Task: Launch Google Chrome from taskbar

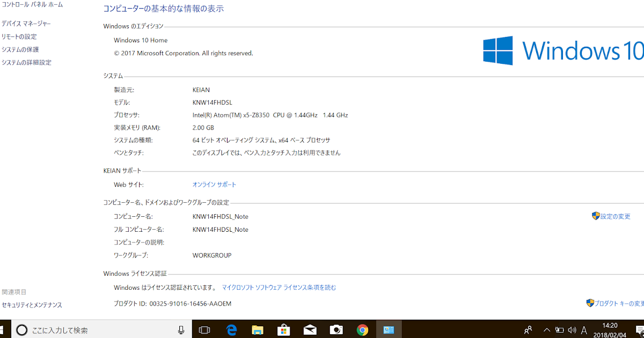Action: click(362, 330)
